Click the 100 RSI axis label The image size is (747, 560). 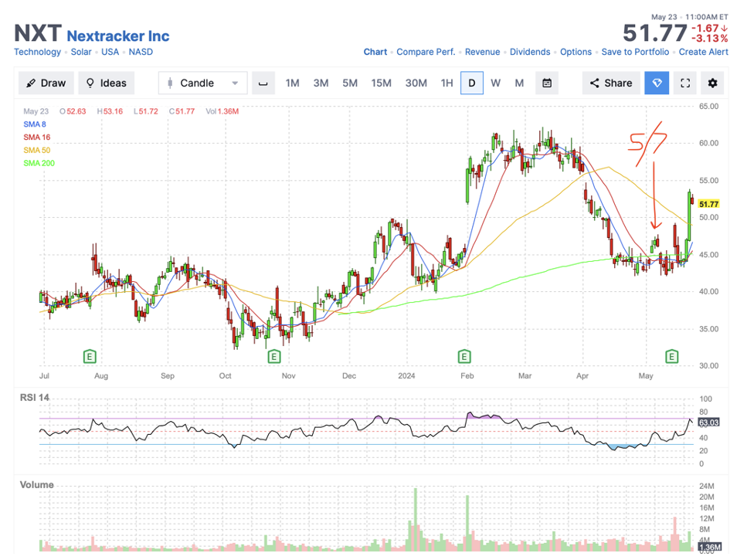[705, 399]
